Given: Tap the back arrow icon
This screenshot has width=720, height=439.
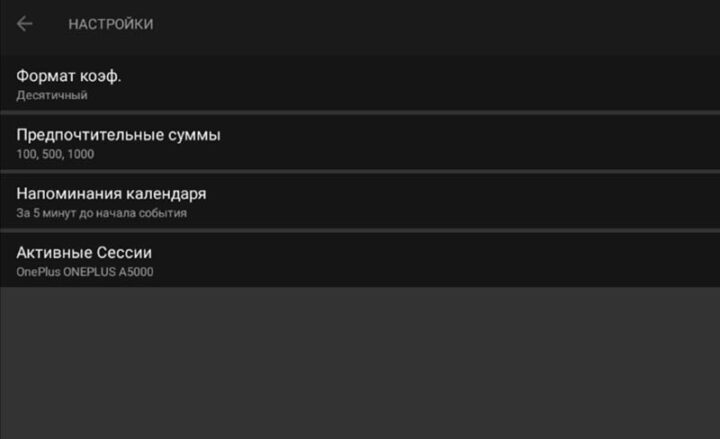Looking at the screenshot, I should (25, 24).
